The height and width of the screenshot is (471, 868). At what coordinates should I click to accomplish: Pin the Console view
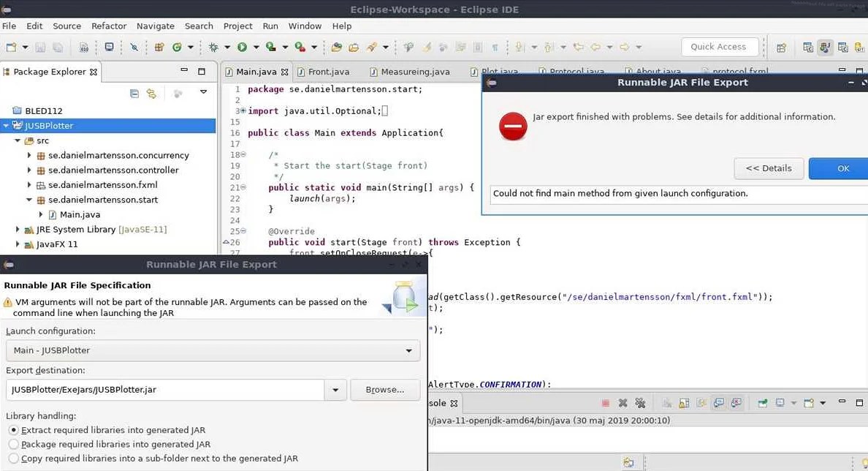pos(762,403)
